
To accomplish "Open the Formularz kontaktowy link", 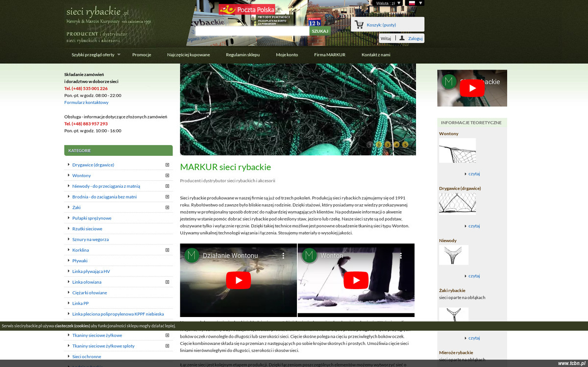I will pos(86,102).
